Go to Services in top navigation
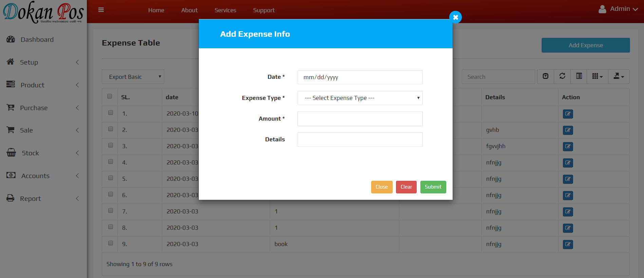Image resolution: width=644 pixels, height=278 pixels. (x=225, y=10)
